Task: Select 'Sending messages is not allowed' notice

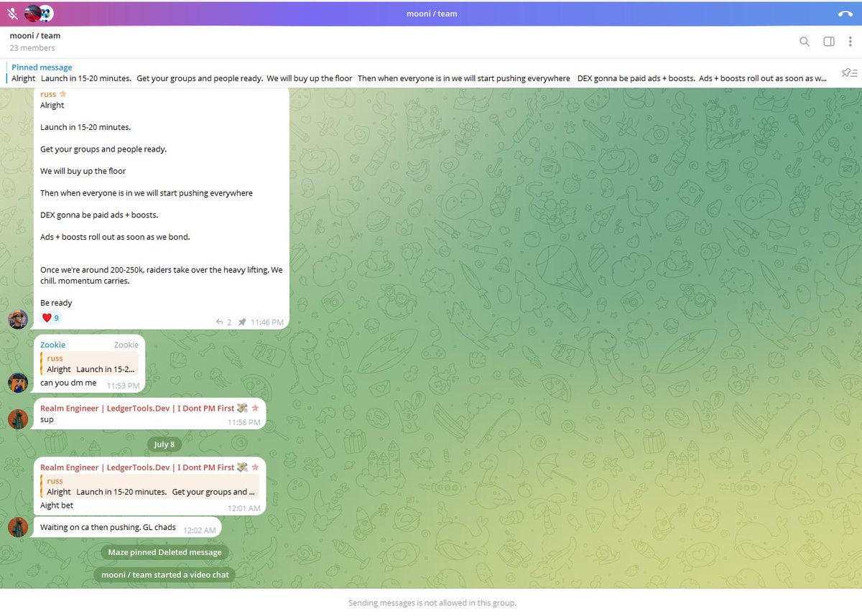Action: point(432,603)
